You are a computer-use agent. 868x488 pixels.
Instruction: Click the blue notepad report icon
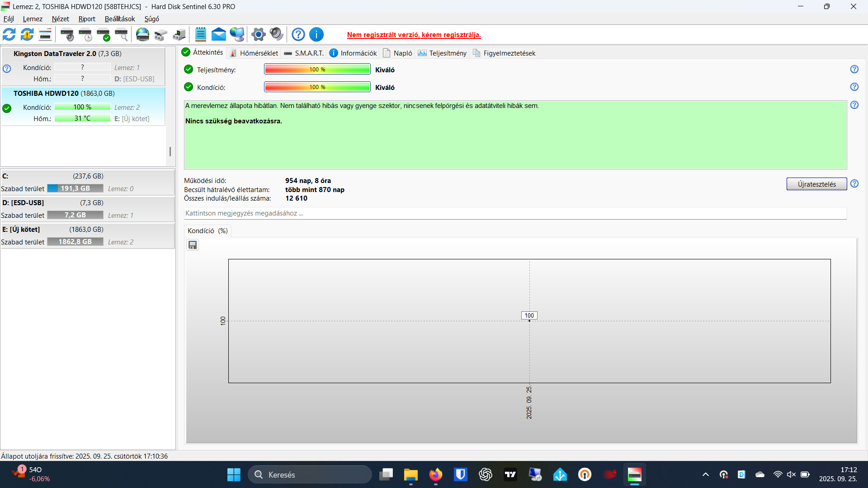(x=200, y=34)
